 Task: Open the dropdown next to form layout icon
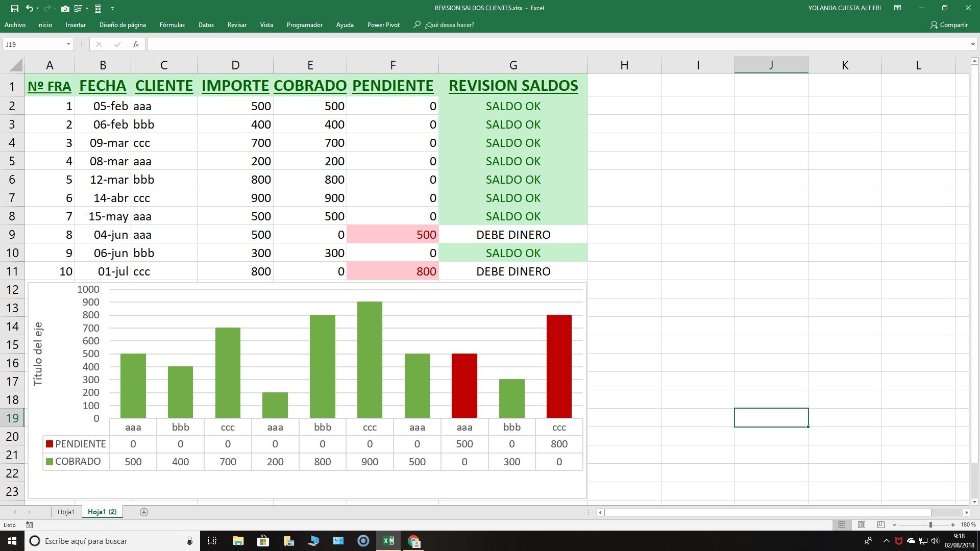coord(87,8)
